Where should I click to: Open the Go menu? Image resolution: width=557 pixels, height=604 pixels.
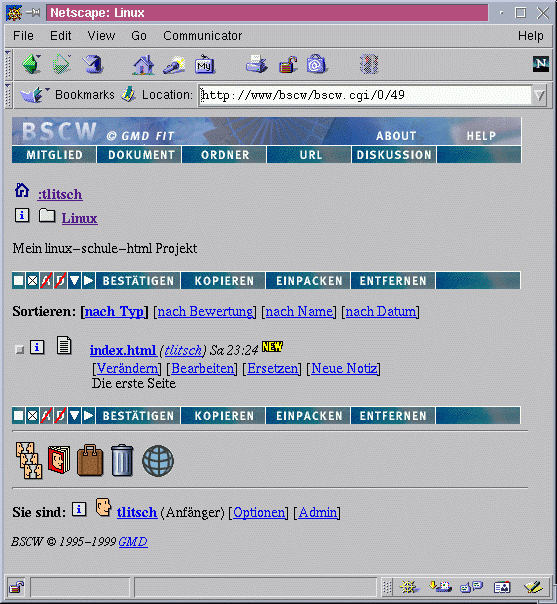[x=139, y=36]
